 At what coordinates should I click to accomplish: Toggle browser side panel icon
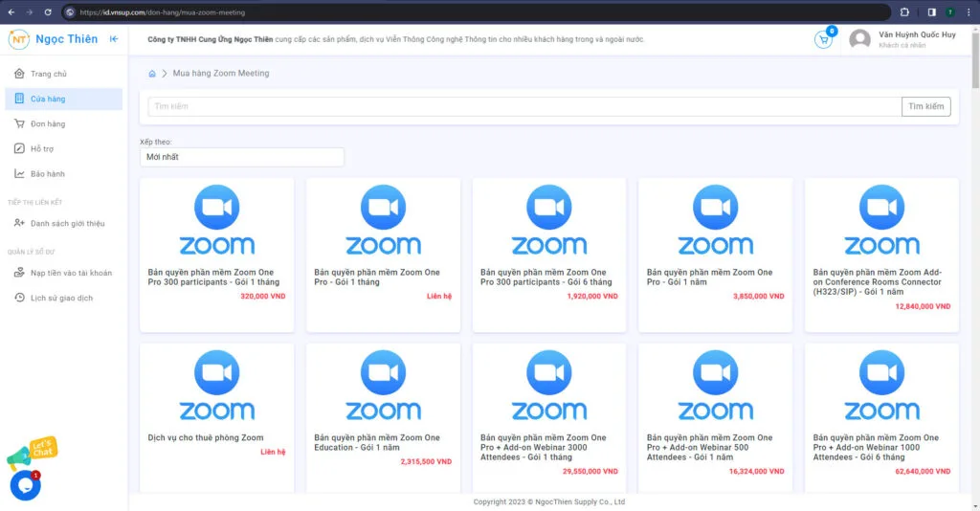[931, 11]
